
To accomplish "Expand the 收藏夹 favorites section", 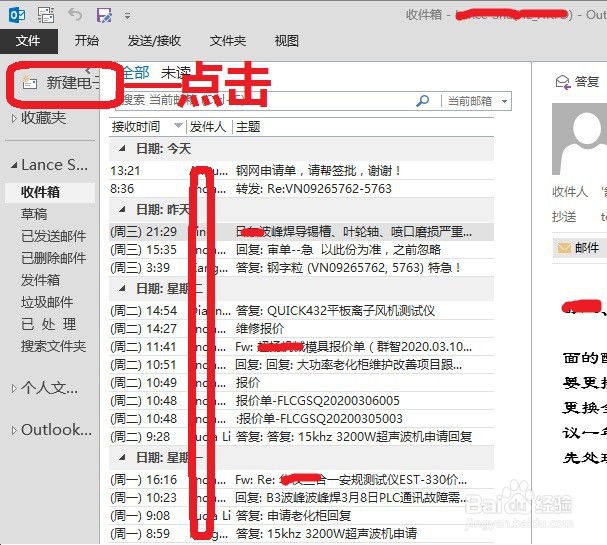I will [x=14, y=118].
